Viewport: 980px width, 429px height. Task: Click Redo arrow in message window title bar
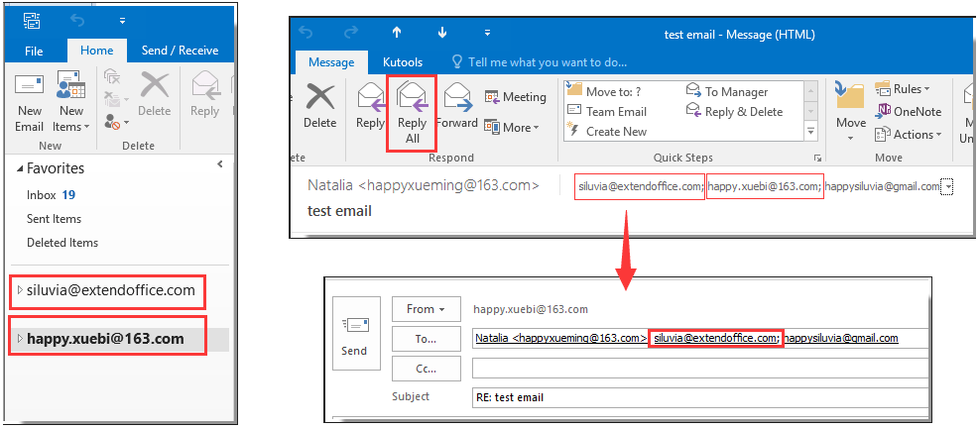(351, 34)
